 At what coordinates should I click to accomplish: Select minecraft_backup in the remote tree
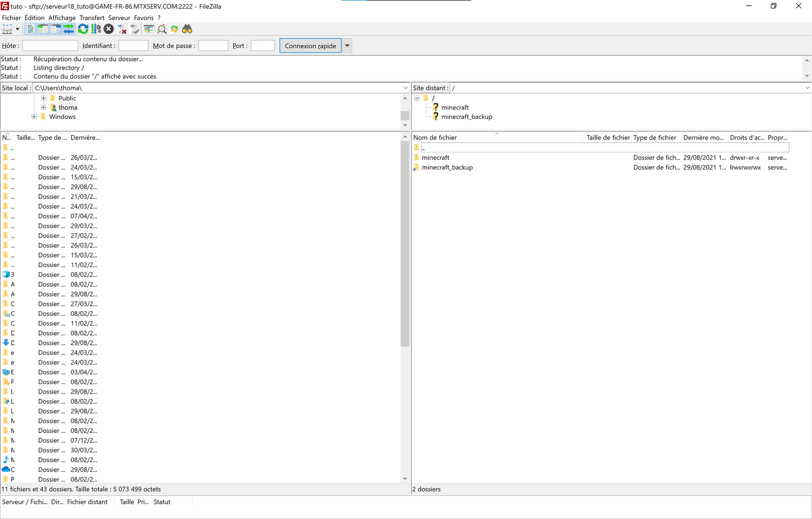coord(466,117)
